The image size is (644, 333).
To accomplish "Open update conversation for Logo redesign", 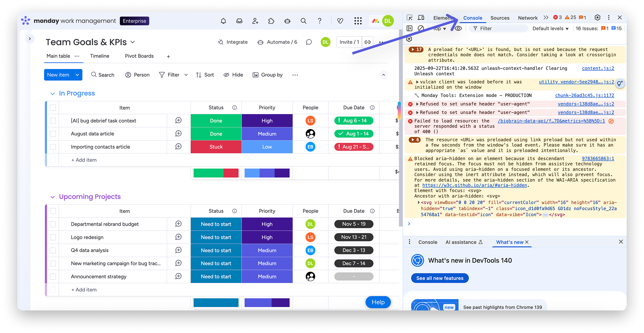I will coord(178,237).
